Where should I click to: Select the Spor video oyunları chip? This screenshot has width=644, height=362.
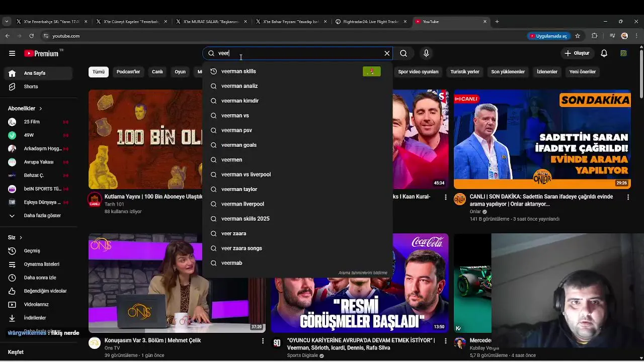click(x=418, y=72)
